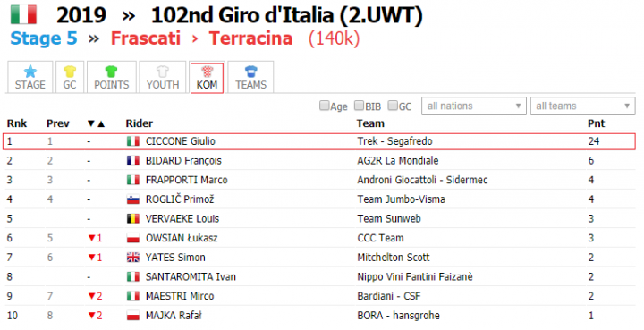
Task: Click the Italian flag in the page header
Action: click(23, 15)
